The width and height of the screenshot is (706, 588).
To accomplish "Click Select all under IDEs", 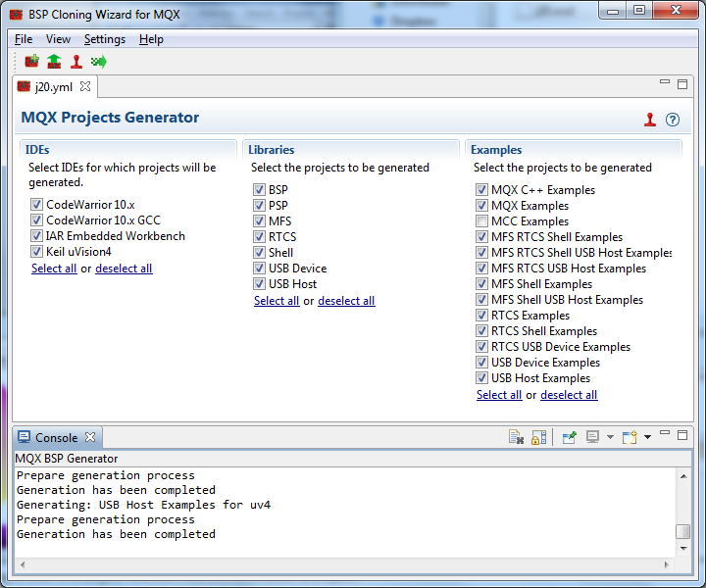I will [x=54, y=269].
